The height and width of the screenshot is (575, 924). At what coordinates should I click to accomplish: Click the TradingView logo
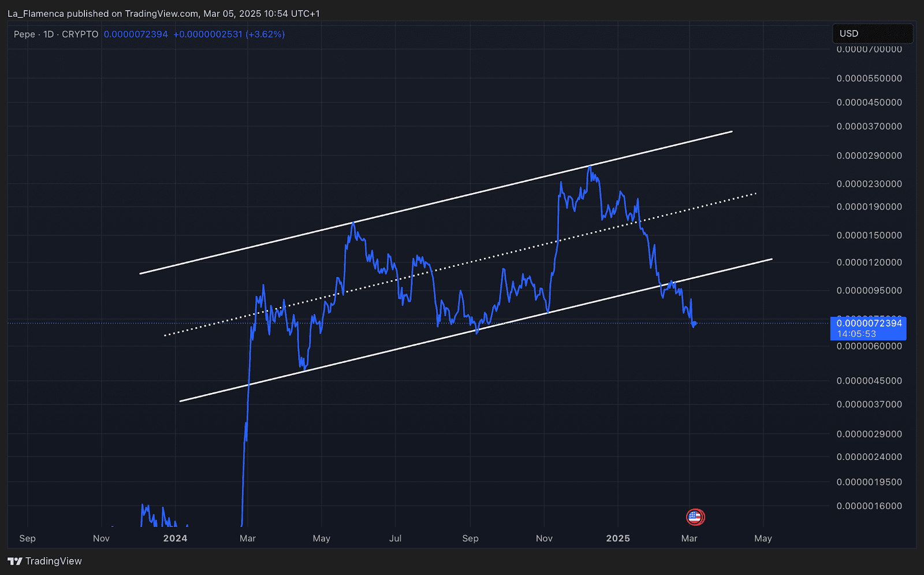(15, 561)
